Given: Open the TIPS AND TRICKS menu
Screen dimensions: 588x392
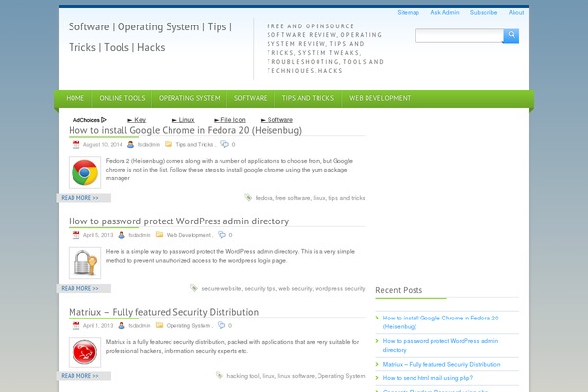Looking at the screenshot, I should click(308, 98).
